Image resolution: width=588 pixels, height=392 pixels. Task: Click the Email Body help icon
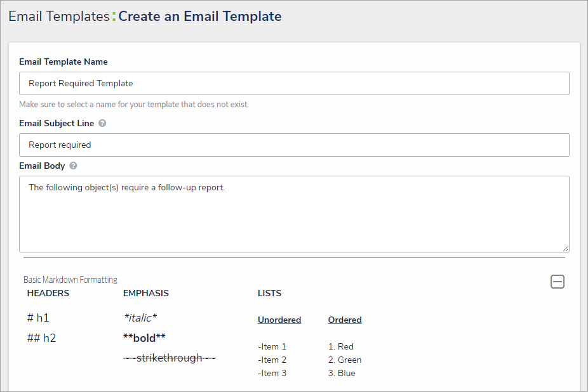(x=74, y=166)
